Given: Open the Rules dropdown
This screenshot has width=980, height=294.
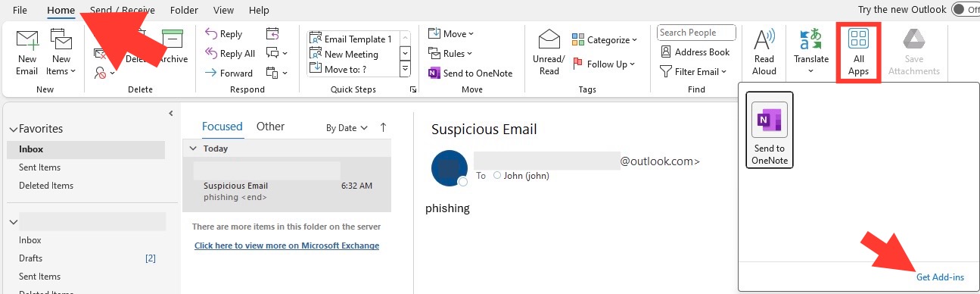Looking at the screenshot, I should pyautogui.click(x=451, y=54).
